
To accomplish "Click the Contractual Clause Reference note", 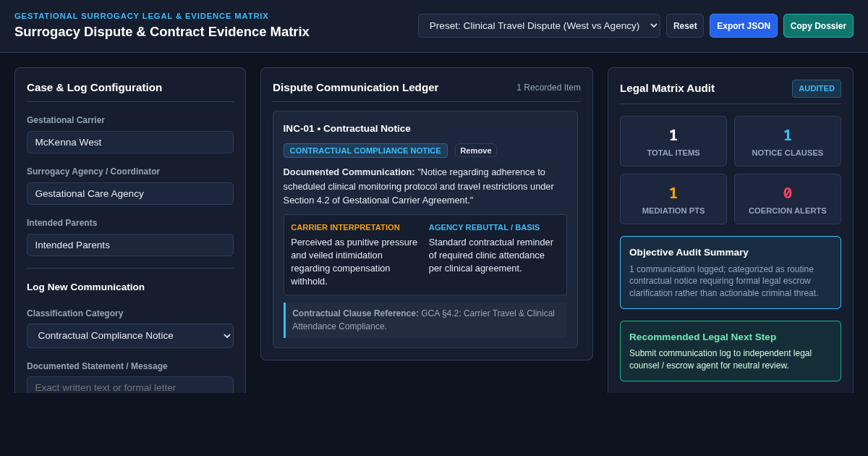I will (425, 320).
